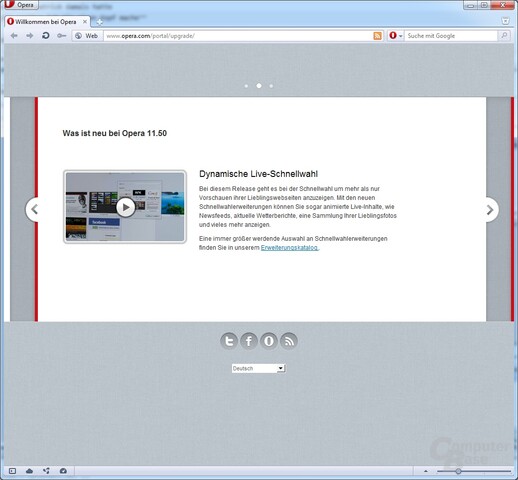Open the password wand key icon

click(x=61, y=36)
